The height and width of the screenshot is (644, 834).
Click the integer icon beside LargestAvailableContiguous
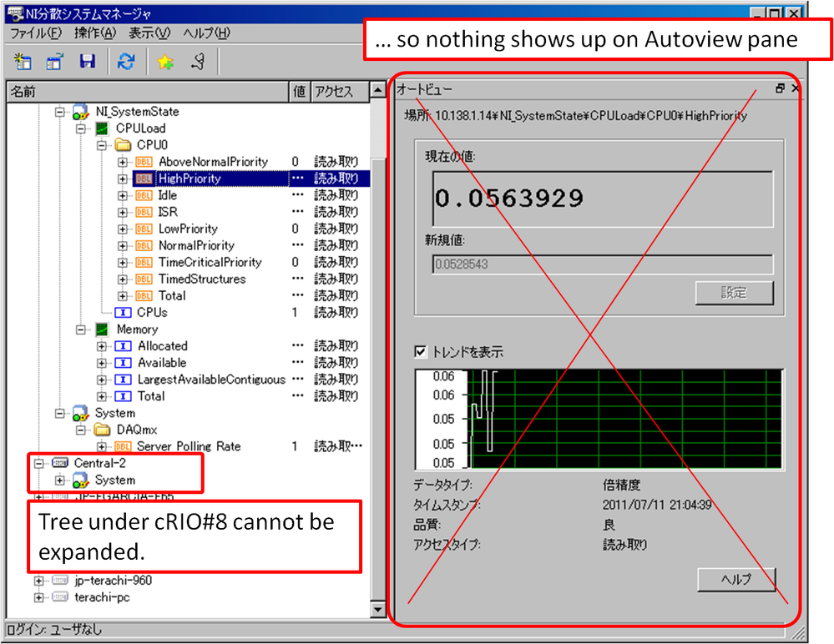tap(123, 380)
